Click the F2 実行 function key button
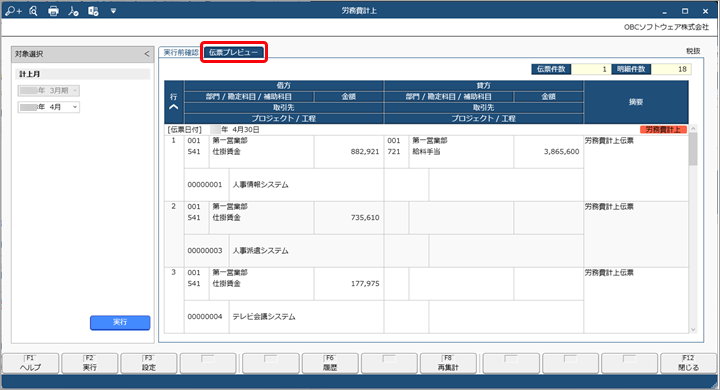The image size is (720, 390). tap(90, 363)
